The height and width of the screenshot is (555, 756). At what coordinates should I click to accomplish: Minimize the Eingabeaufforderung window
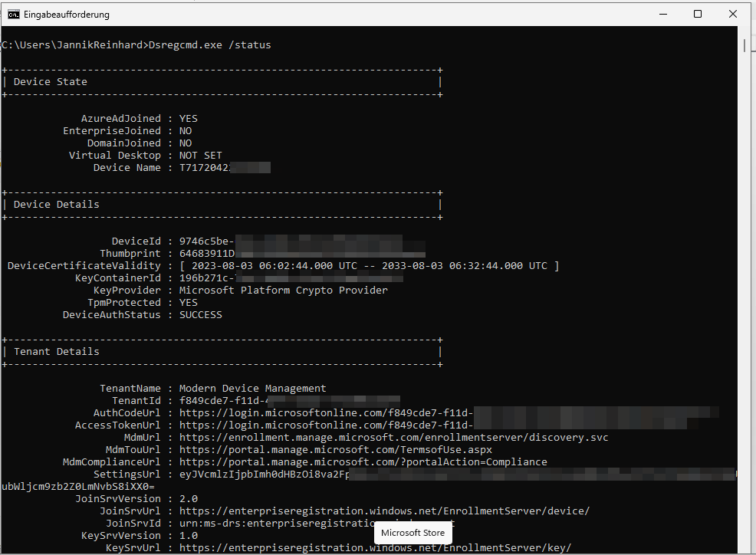pyautogui.click(x=661, y=14)
